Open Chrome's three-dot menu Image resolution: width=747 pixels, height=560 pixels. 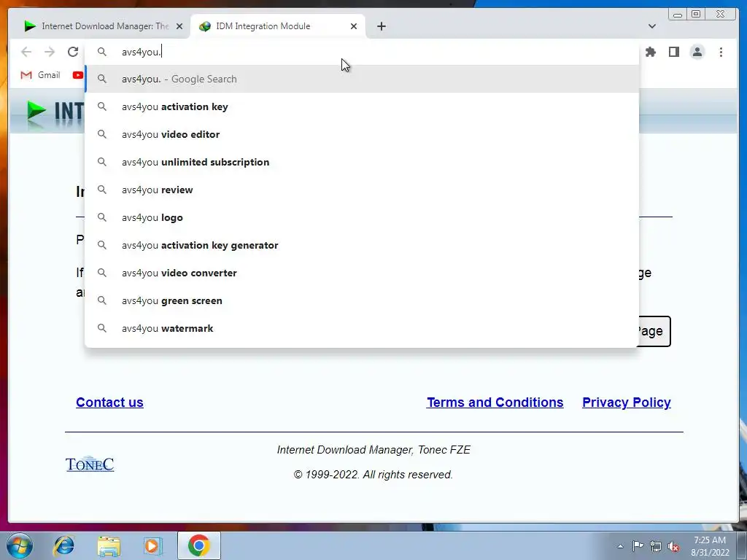(721, 52)
